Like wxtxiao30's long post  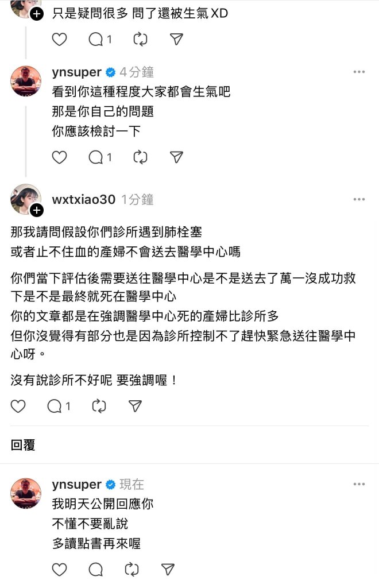click(x=18, y=406)
